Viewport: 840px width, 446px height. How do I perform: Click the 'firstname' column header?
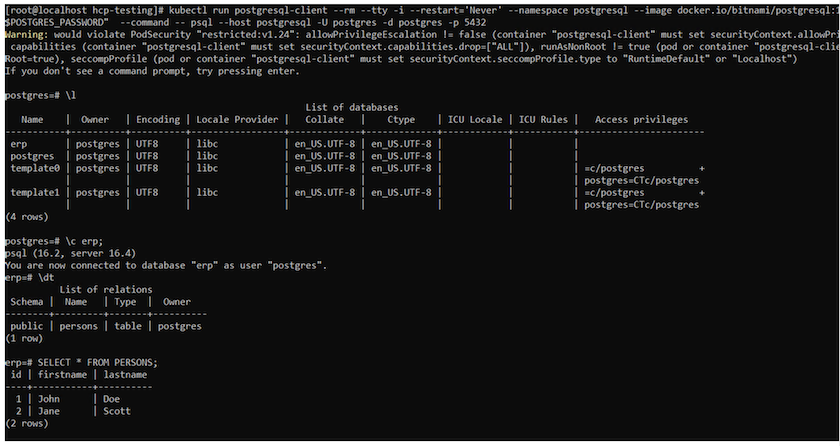pos(57,374)
